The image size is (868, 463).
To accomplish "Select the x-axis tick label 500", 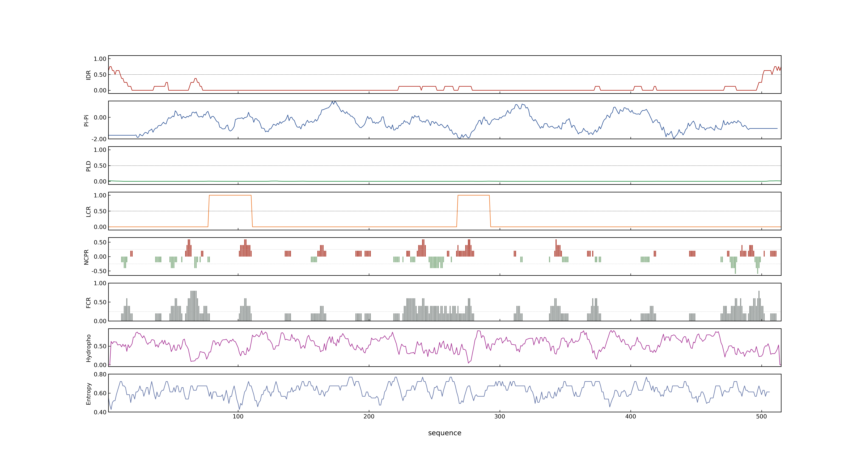I will pos(761,416).
